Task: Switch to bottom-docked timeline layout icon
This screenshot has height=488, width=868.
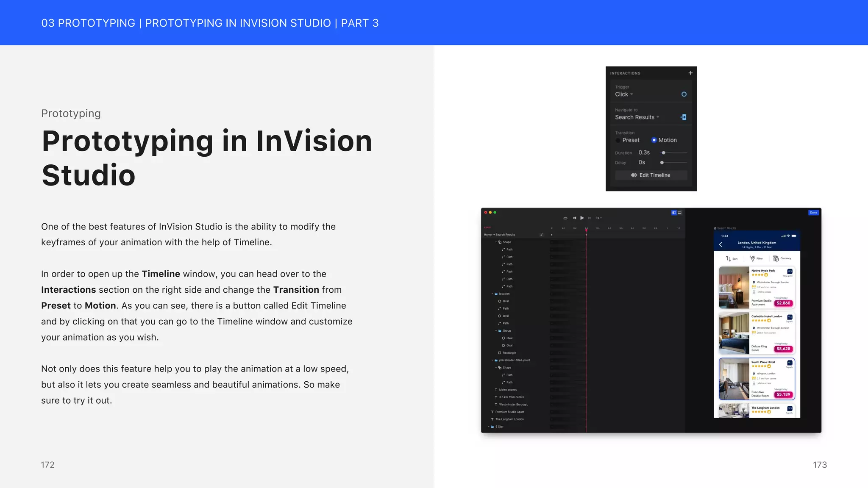Action: (680, 213)
